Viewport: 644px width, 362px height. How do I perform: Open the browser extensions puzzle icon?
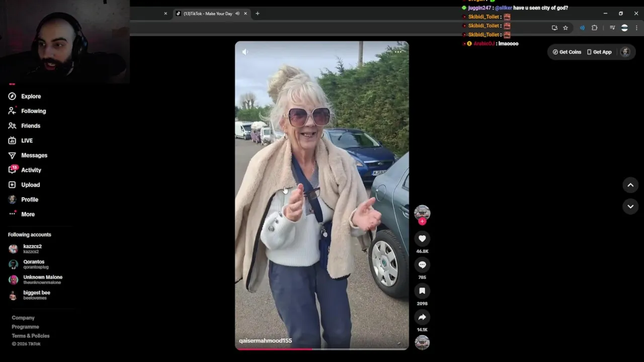tap(595, 28)
